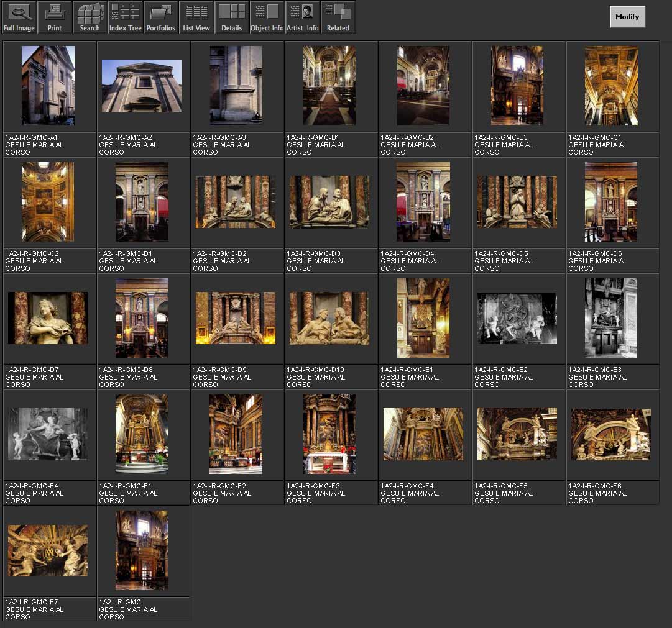Click caption text 1A2-I-R-GMC-E2
672x628 pixels.
[x=501, y=370]
